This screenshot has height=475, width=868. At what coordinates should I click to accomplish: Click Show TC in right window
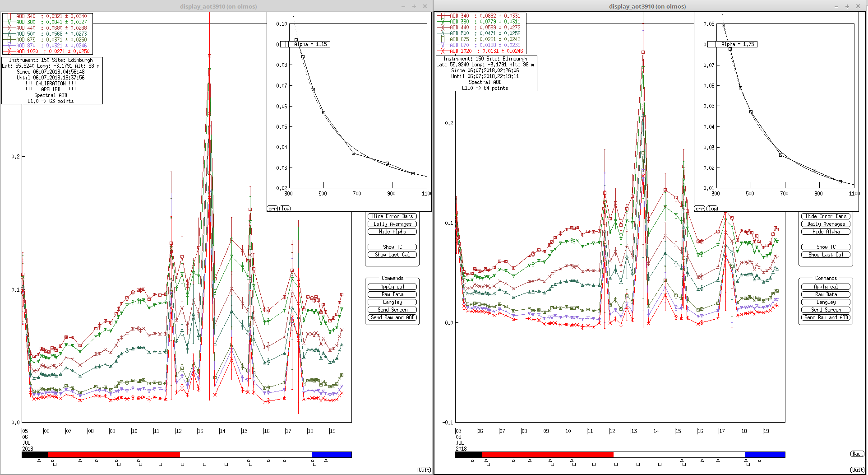826,247
